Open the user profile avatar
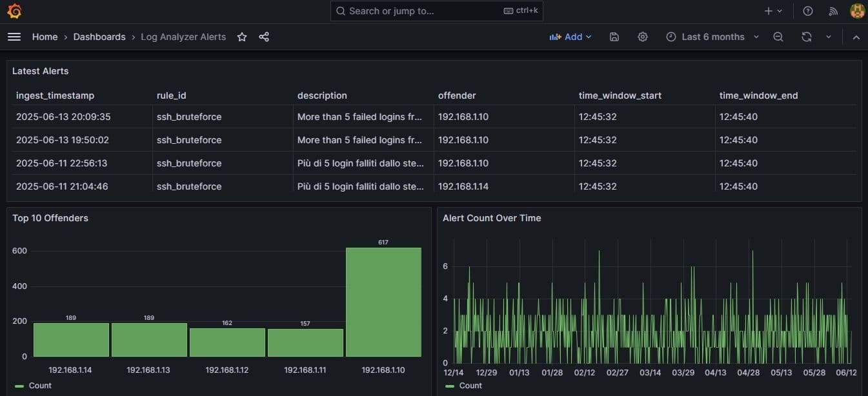This screenshot has height=396, width=868. click(858, 11)
